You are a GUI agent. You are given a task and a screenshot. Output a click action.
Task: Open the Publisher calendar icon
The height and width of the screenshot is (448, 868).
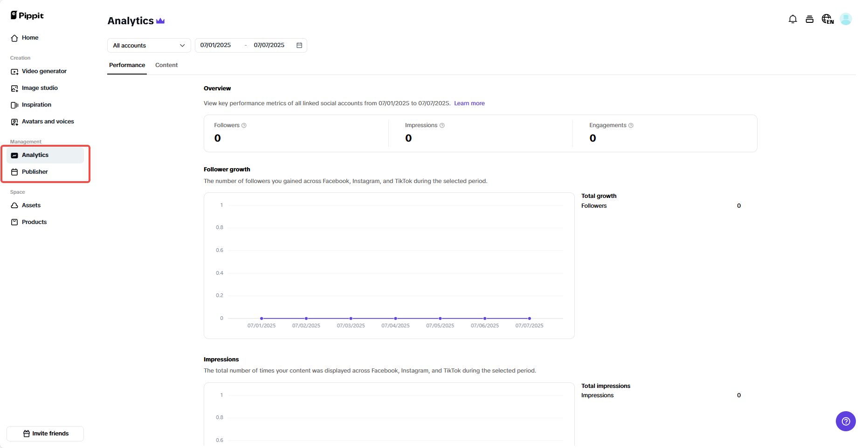pos(14,171)
